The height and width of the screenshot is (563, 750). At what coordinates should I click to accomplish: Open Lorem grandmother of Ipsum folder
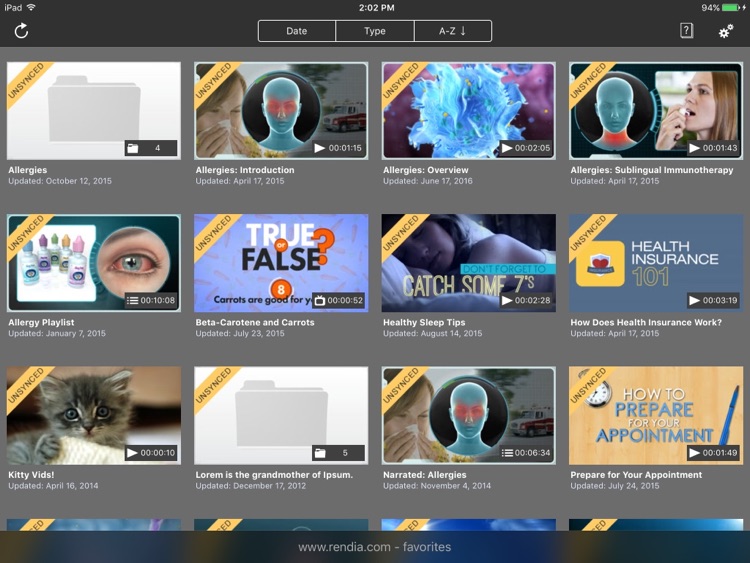tap(281, 415)
